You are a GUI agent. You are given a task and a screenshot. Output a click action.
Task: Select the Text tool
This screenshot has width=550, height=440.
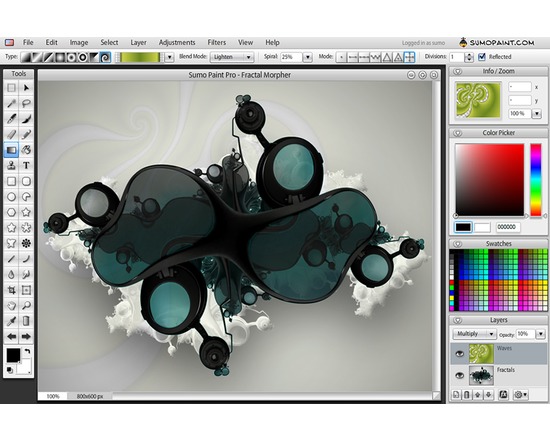coord(26,165)
